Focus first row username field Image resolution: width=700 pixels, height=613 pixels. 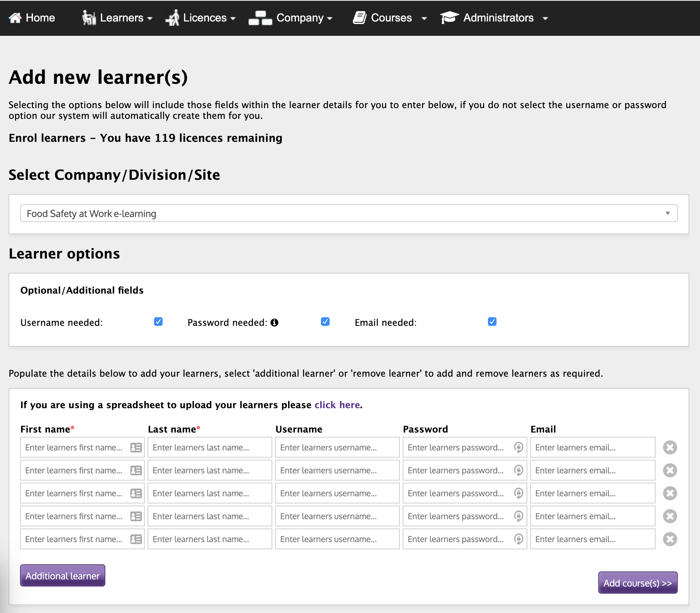click(337, 448)
